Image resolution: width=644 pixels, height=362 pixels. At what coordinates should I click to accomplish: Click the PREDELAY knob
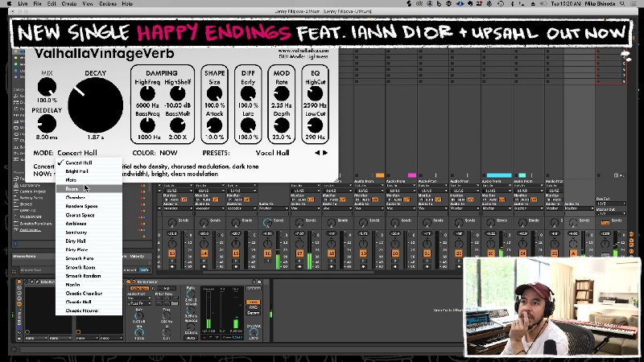[47, 123]
